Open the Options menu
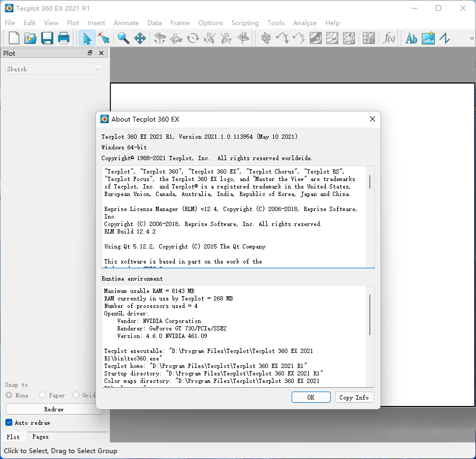 [210, 22]
